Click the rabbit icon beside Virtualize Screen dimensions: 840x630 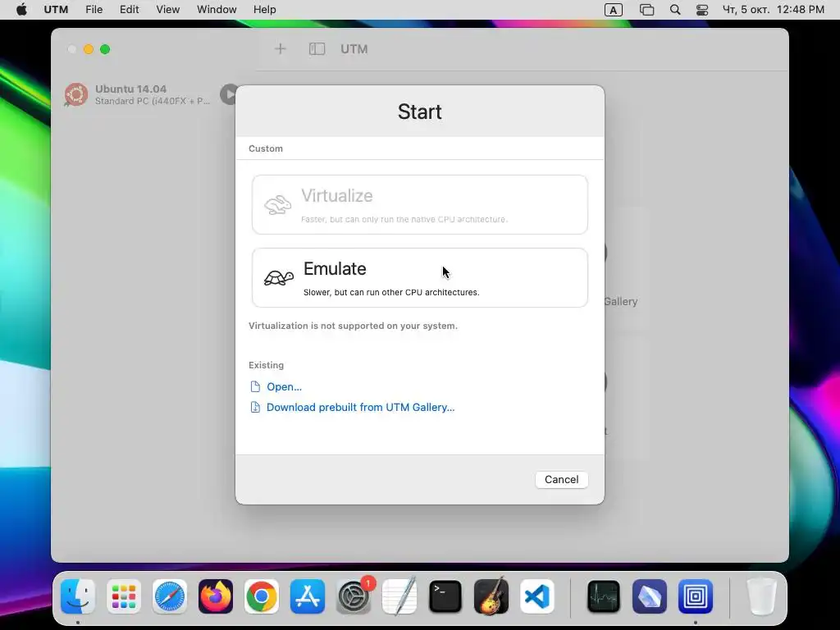tap(277, 204)
